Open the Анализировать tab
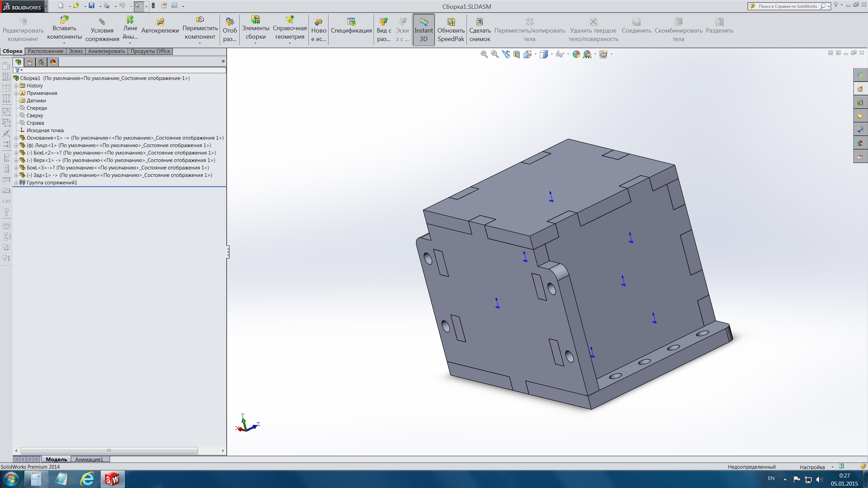The width and height of the screenshot is (868, 488). tap(106, 51)
